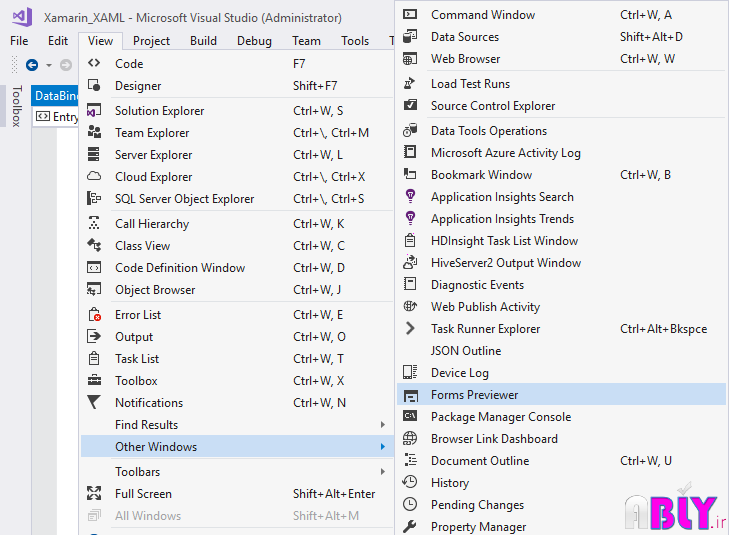Click the Notifications flag icon

click(94, 402)
